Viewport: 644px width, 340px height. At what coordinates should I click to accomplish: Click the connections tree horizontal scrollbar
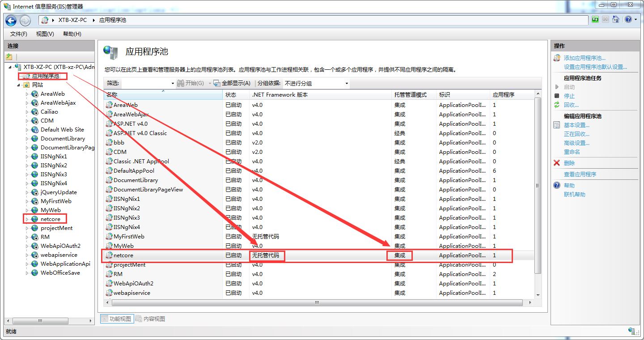pyautogui.click(x=40, y=321)
